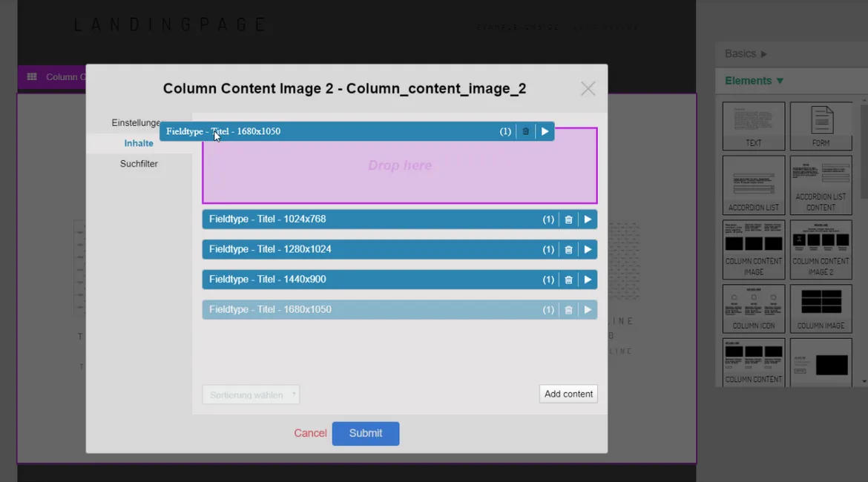Collapse the Elements section
Viewport: 868px width, 482px height.
coord(754,81)
